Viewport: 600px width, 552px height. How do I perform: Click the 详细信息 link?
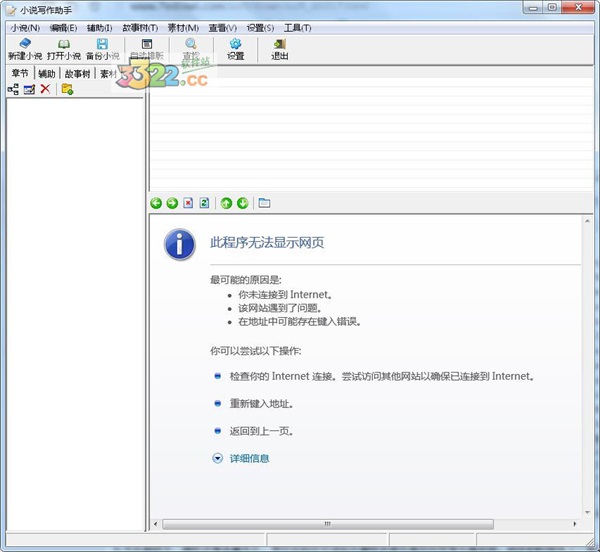(249, 458)
